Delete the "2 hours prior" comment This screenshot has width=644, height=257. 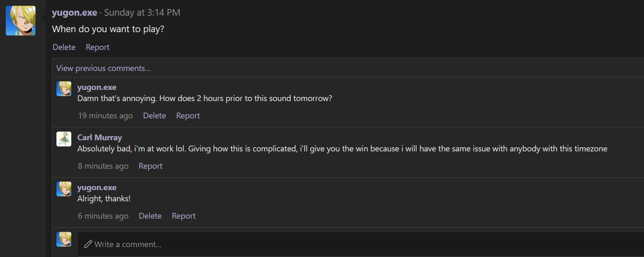click(154, 116)
